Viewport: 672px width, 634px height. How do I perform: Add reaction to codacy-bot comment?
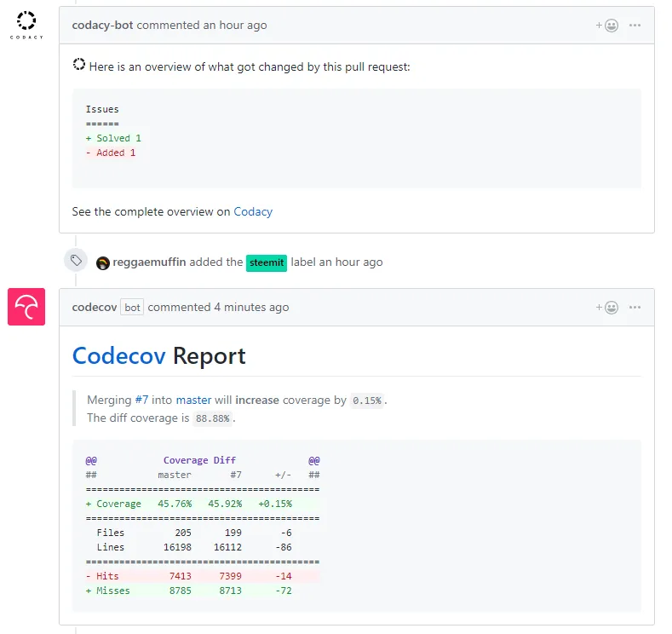coord(607,26)
